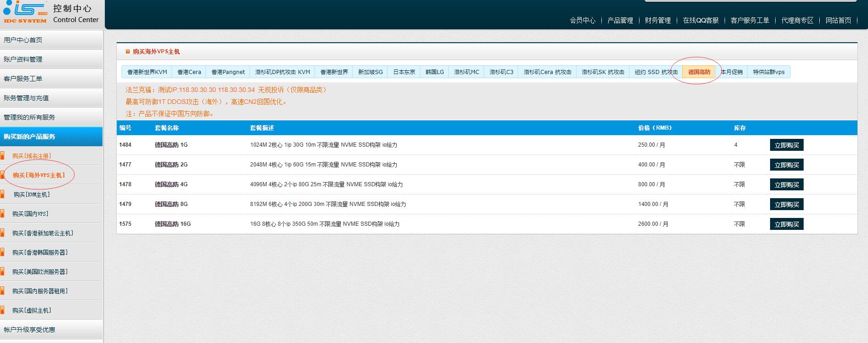The height and width of the screenshot is (343, 868).
Task: Click package name 德国高防 1G
Action: coord(171,145)
